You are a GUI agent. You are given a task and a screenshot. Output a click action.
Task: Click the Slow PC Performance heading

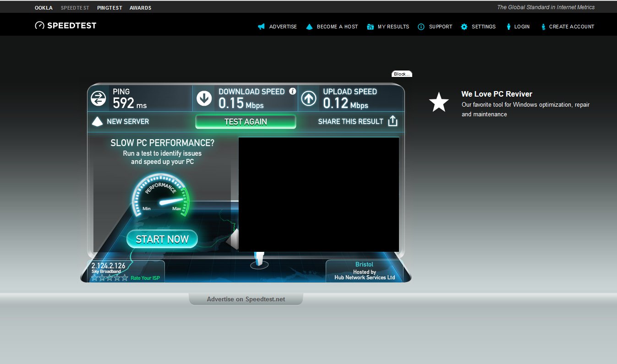click(x=162, y=143)
